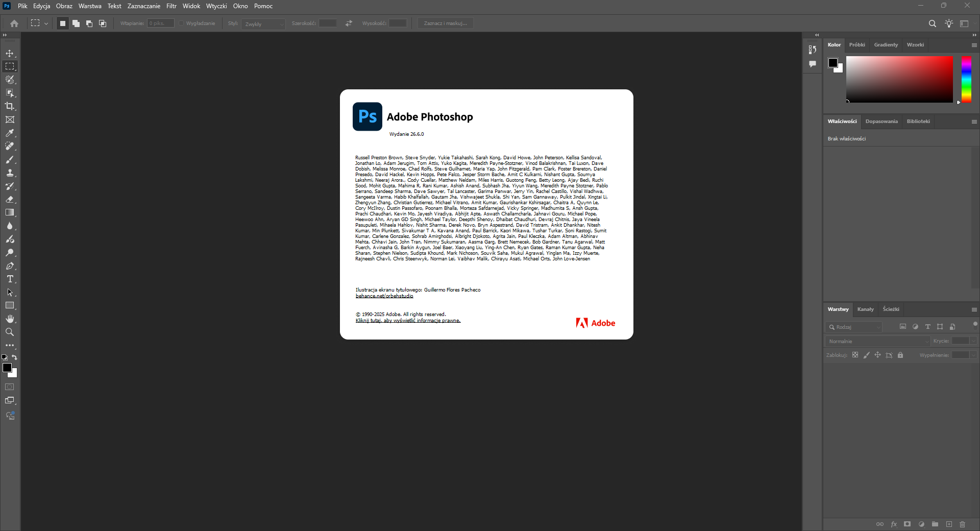Open the Home screen icon
The width and height of the screenshot is (980, 531).
(x=14, y=23)
